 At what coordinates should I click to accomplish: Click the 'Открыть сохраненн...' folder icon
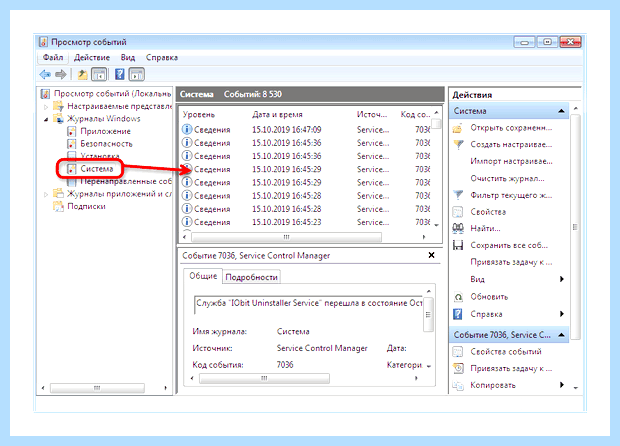click(458, 128)
